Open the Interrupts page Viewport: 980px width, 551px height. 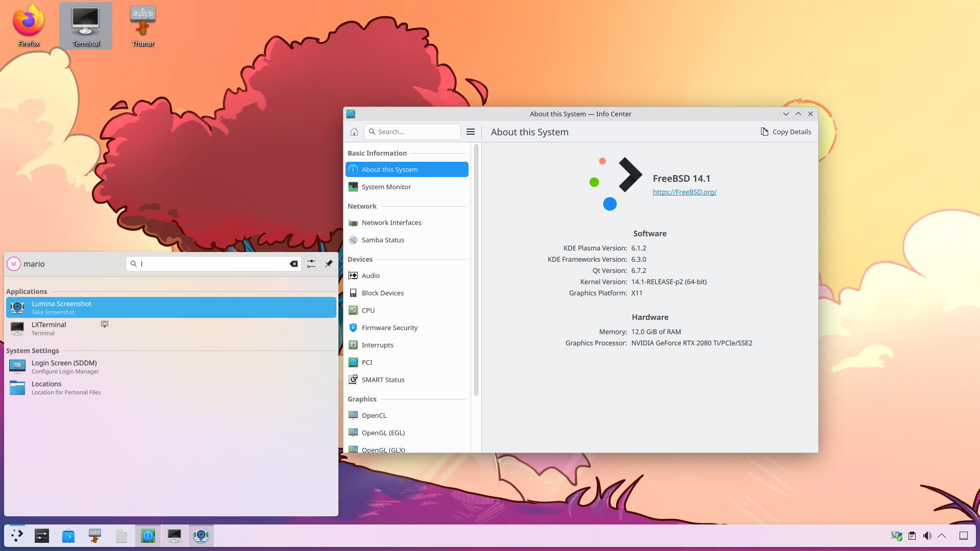(407, 345)
